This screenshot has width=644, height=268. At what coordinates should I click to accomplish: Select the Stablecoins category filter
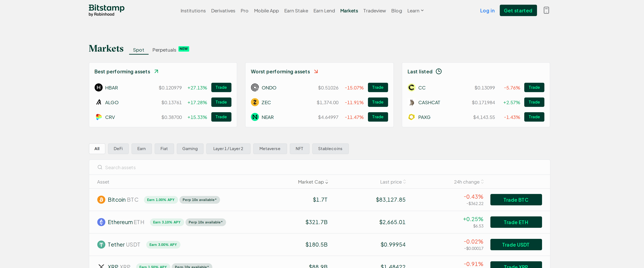pos(330,149)
